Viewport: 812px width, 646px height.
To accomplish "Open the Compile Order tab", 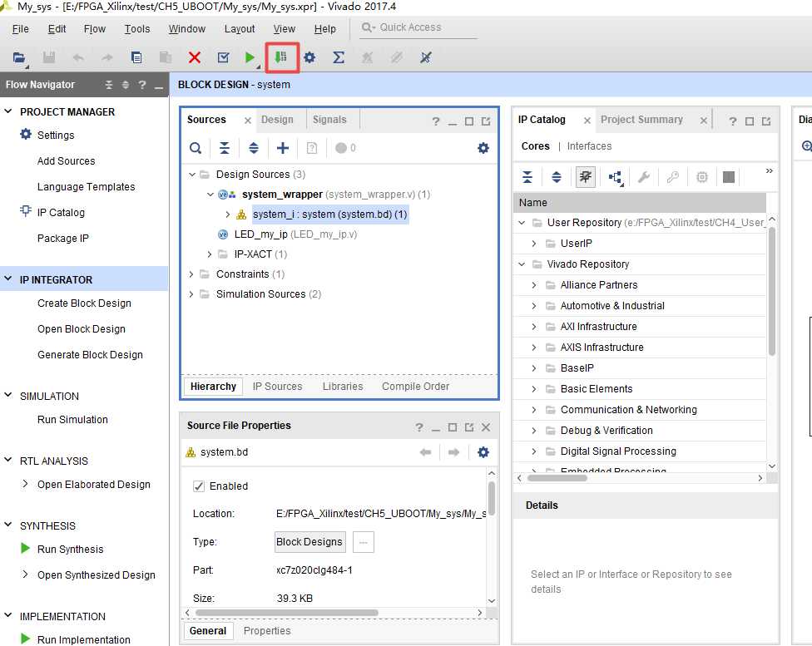I will coord(415,387).
